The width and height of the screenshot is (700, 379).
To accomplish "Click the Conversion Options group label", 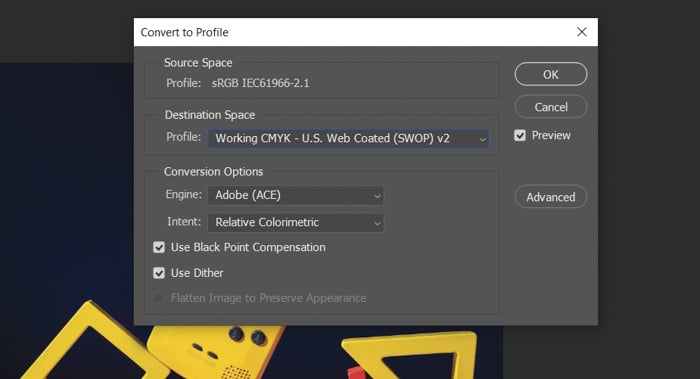I will pos(213,171).
